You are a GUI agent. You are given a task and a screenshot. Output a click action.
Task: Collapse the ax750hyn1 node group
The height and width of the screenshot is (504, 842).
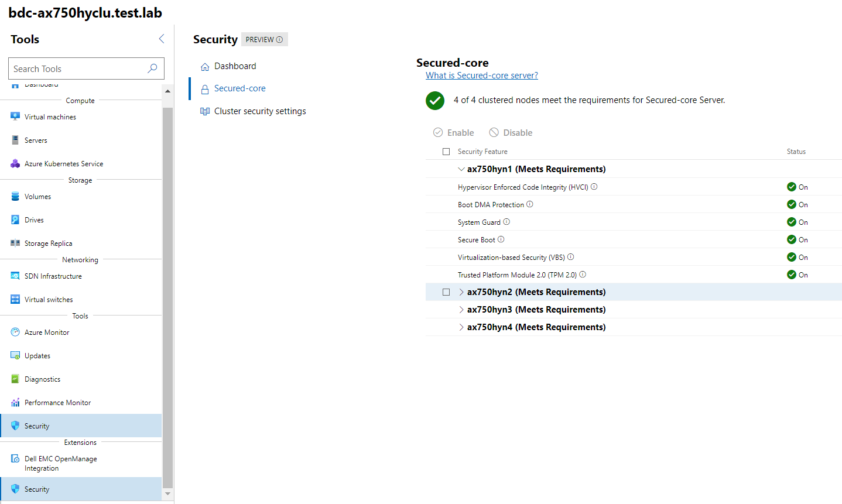(x=461, y=169)
